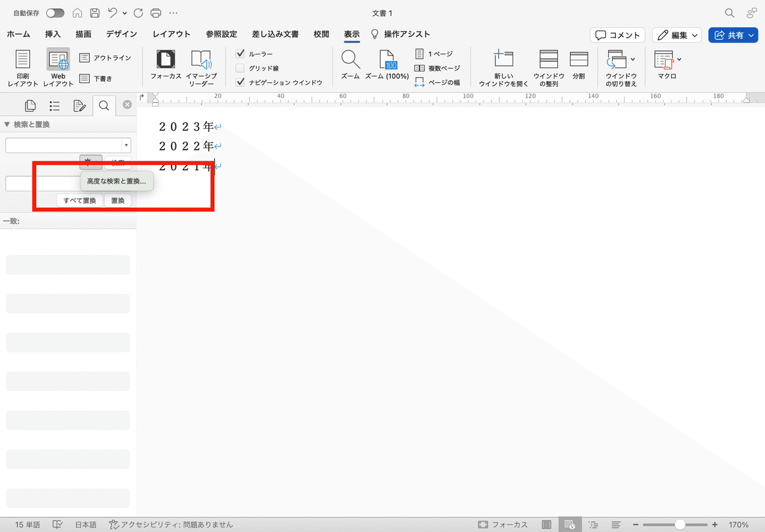Image resolution: width=765 pixels, height=532 pixels.
Task: Open イマーシブ リーダー
Action: point(201,68)
